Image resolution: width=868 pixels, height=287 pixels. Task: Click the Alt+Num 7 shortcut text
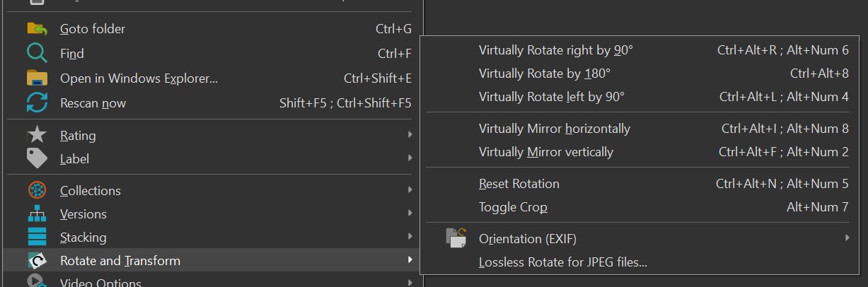818,207
